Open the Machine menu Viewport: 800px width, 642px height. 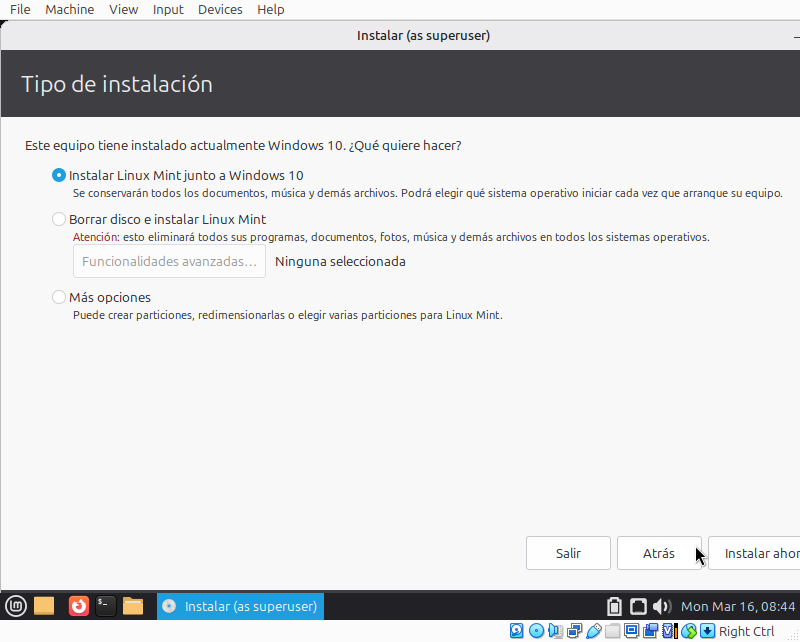[70, 10]
